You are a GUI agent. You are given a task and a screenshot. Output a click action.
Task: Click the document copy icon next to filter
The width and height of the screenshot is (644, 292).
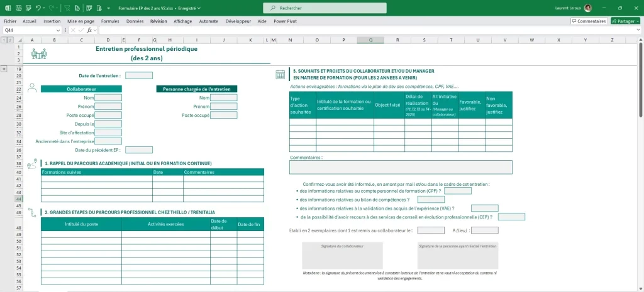click(77, 8)
